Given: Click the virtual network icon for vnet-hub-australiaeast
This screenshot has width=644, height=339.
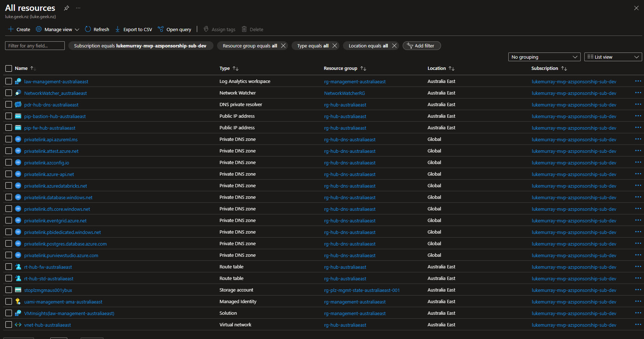Looking at the screenshot, I should coord(18,325).
